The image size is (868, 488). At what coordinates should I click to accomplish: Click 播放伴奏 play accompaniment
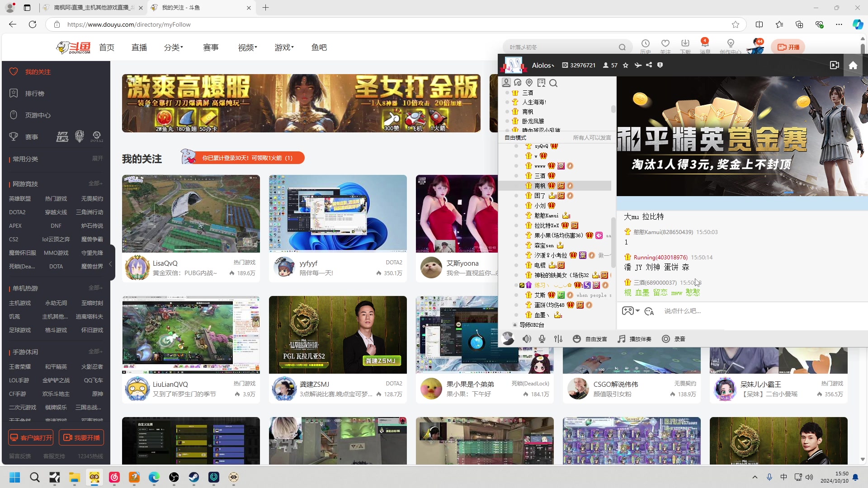tap(635, 339)
